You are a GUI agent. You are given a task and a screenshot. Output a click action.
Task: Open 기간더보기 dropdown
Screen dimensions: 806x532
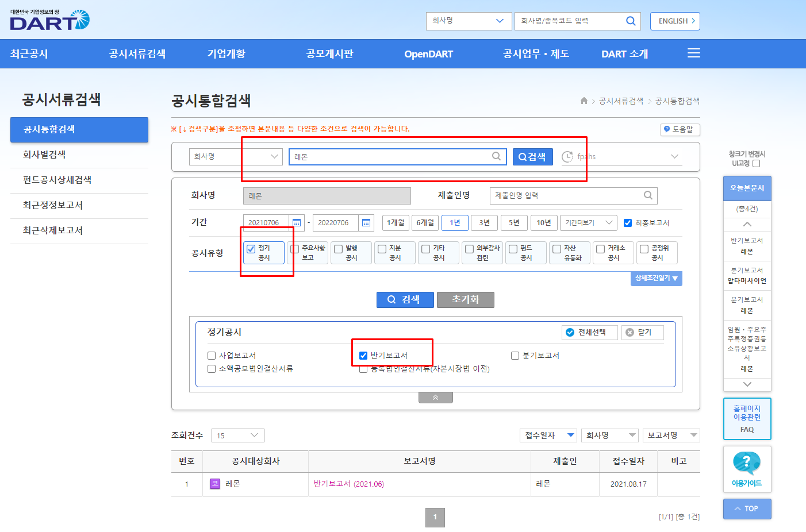[x=588, y=223]
